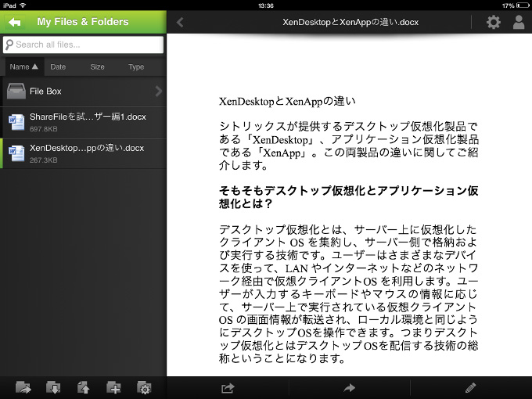532x399 pixels.
Task: Click the document title in header bar
Action: [x=350, y=23]
